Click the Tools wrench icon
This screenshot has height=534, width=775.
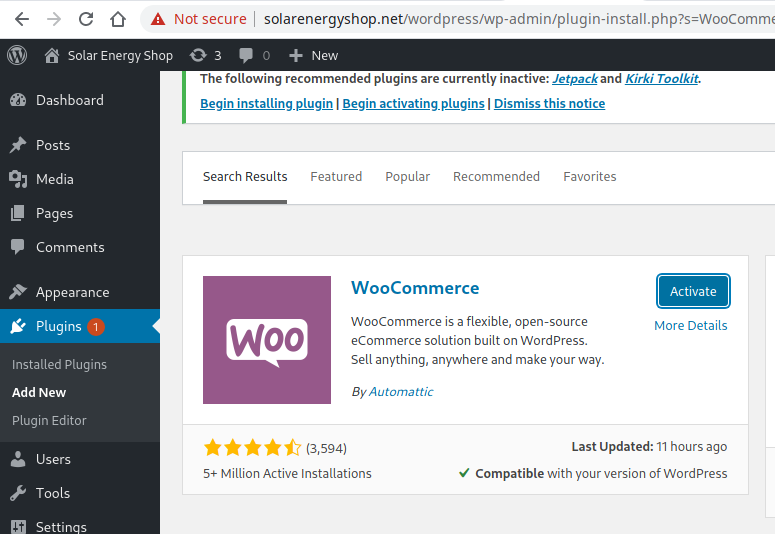point(18,493)
